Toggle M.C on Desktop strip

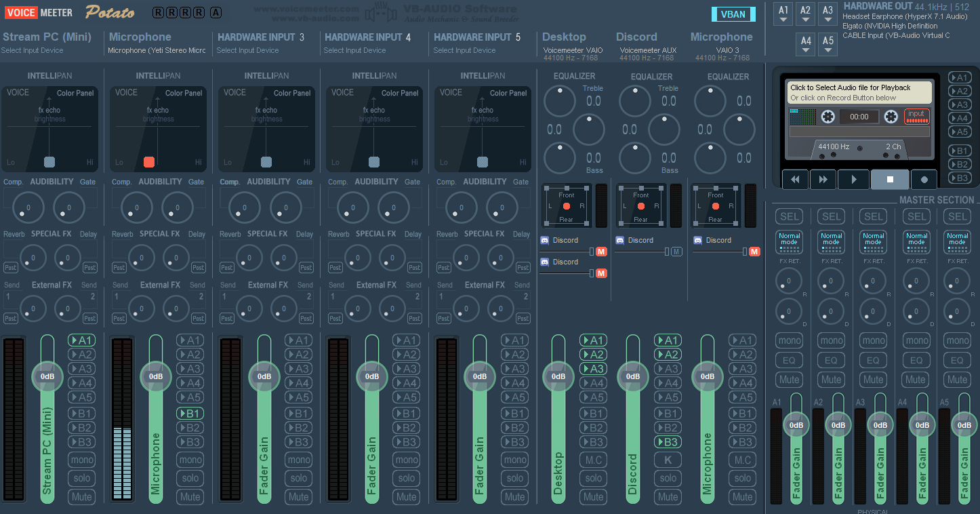tap(593, 460)
